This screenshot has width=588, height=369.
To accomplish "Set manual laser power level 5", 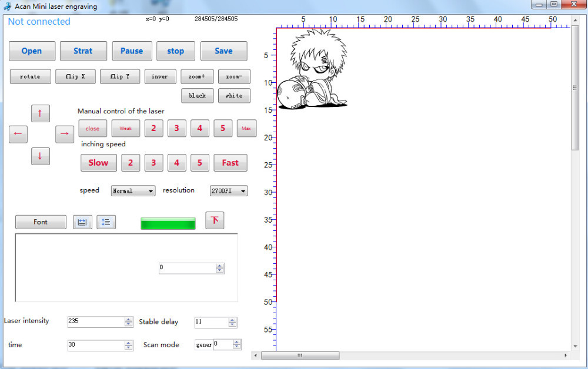I will 223,129.
